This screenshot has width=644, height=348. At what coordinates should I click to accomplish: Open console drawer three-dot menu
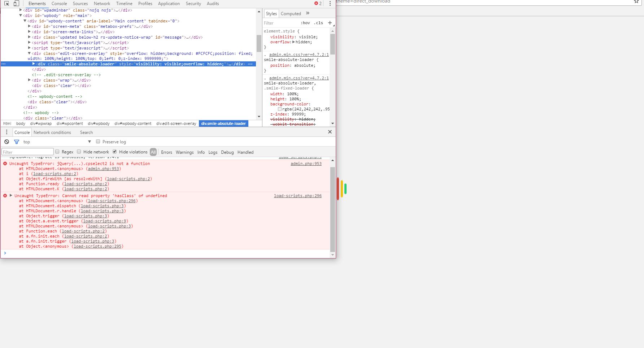click(6, 132)
